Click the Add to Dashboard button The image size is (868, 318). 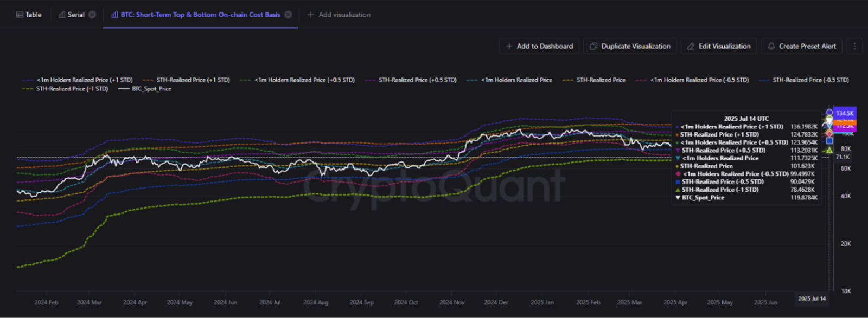coord(539,46)
